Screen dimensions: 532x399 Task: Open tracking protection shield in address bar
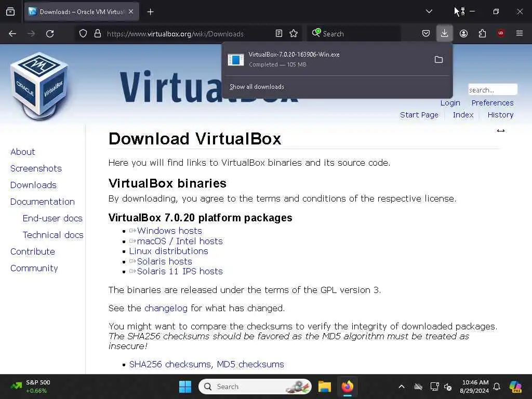pos(83,34)
